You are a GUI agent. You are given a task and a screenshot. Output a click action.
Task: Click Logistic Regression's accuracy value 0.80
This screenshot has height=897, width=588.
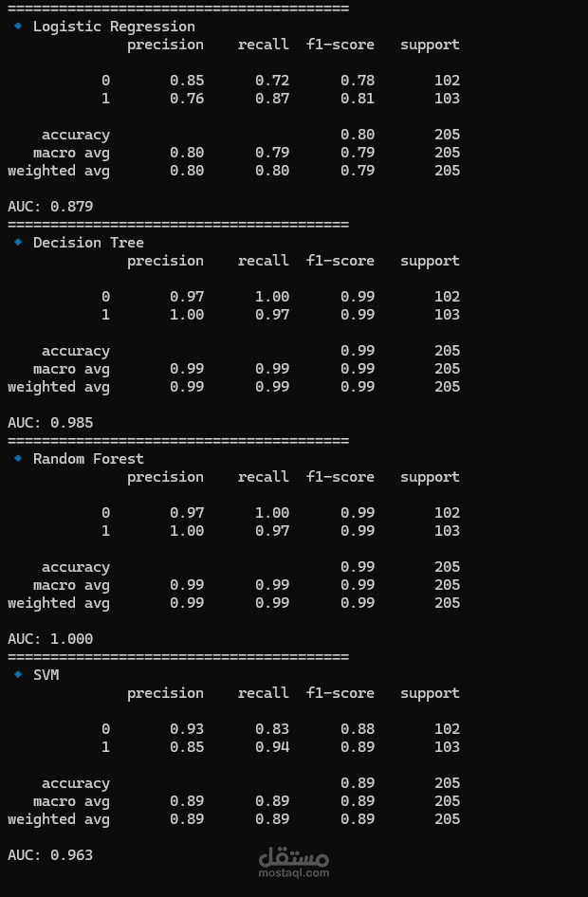click(358, 135)
